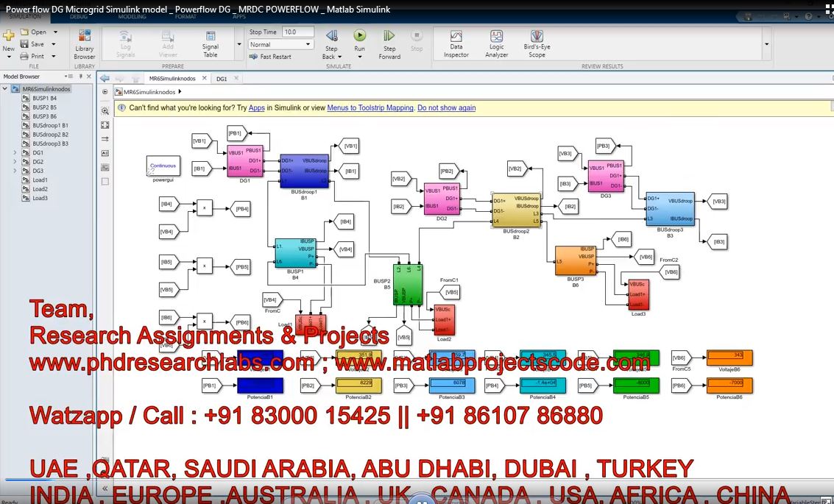Select the blue BUSdroop1 block

[304, 170]
